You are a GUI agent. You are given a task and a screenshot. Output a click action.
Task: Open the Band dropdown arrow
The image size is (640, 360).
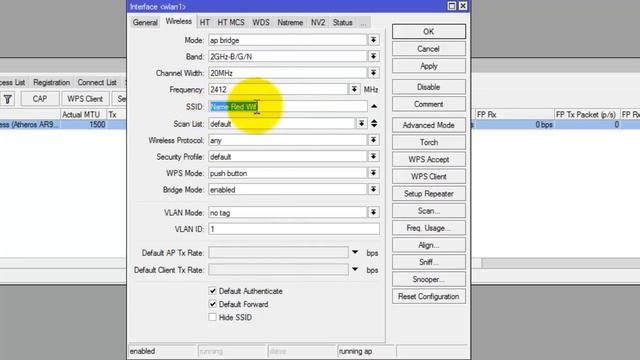point(373,56)
